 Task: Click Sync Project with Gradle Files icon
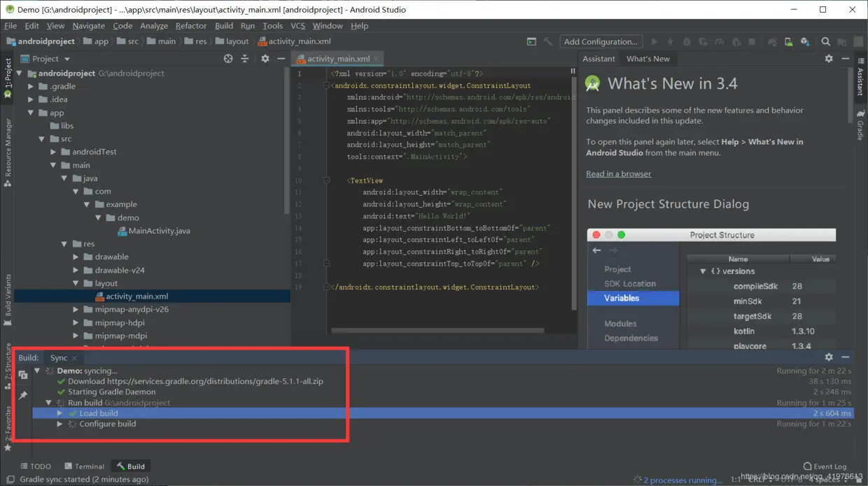point(773,42)
